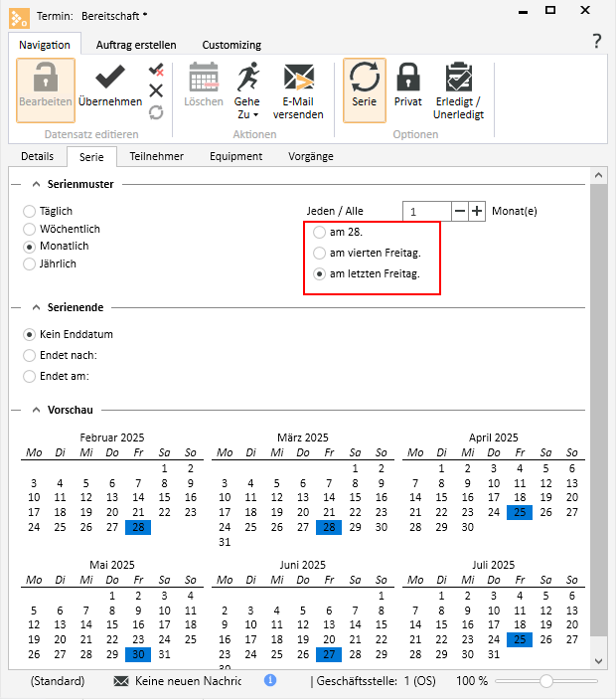Minimize the Termin window
616x700 pixels.
[524, 11]
